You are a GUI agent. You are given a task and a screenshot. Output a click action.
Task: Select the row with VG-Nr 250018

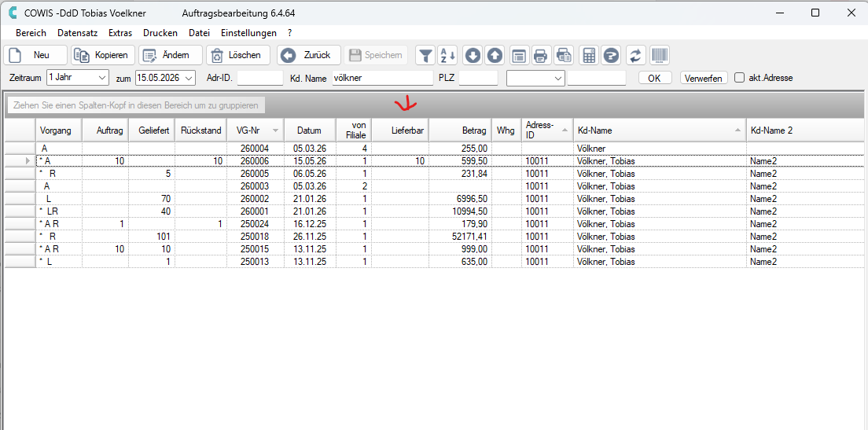[x=433, y=237]
